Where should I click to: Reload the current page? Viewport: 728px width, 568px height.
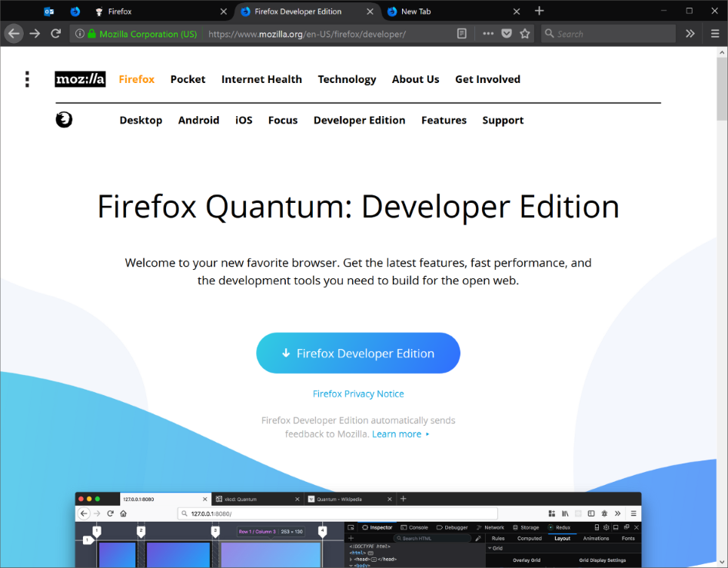(55, 33)
